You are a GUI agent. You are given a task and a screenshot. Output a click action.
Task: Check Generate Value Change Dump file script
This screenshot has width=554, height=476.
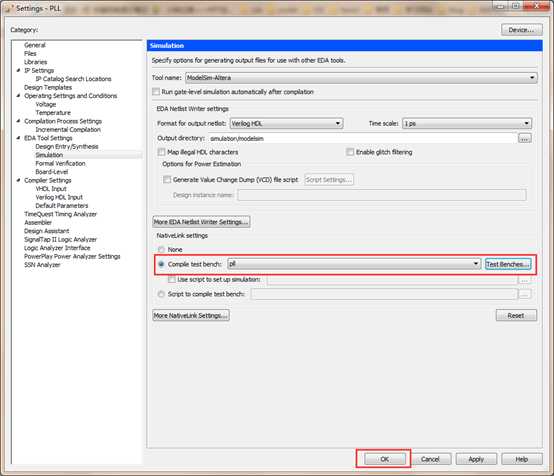coord(167,180)
